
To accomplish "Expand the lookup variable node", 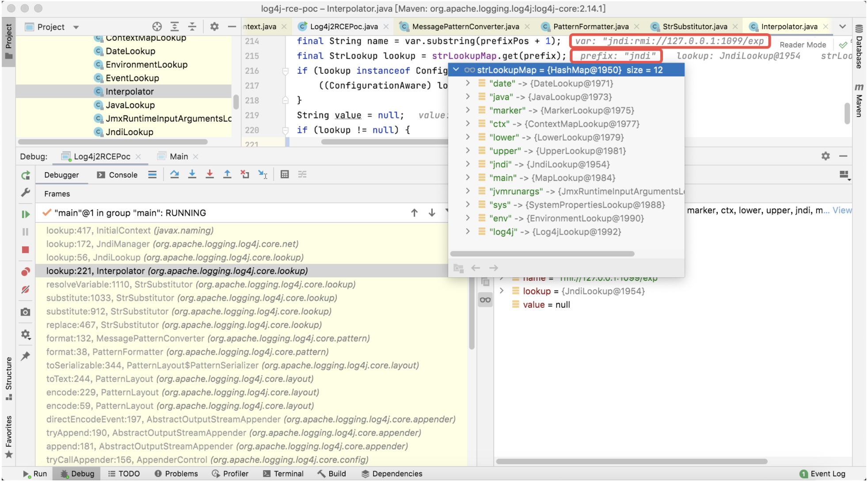I will [502, 291].
